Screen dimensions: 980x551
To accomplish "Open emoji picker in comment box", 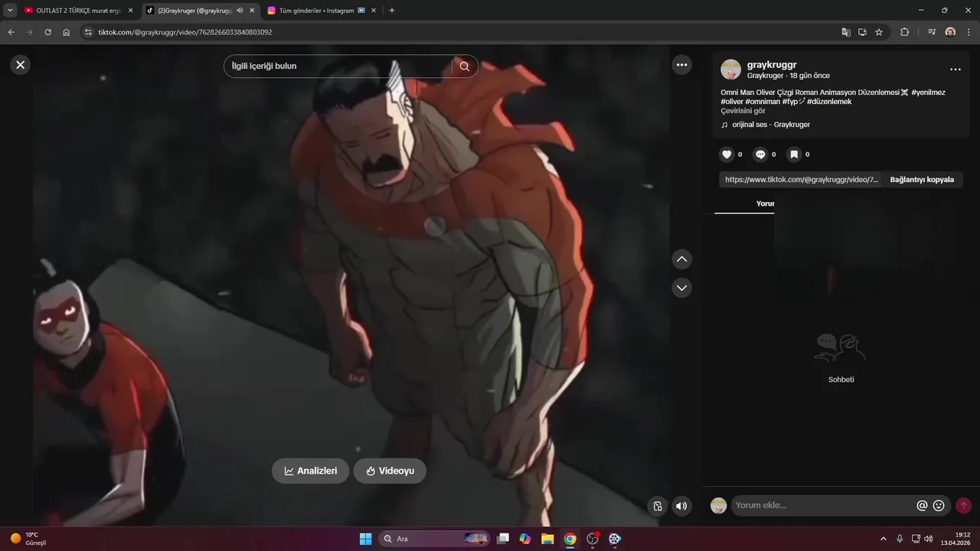I will click(x=939, y=505).
